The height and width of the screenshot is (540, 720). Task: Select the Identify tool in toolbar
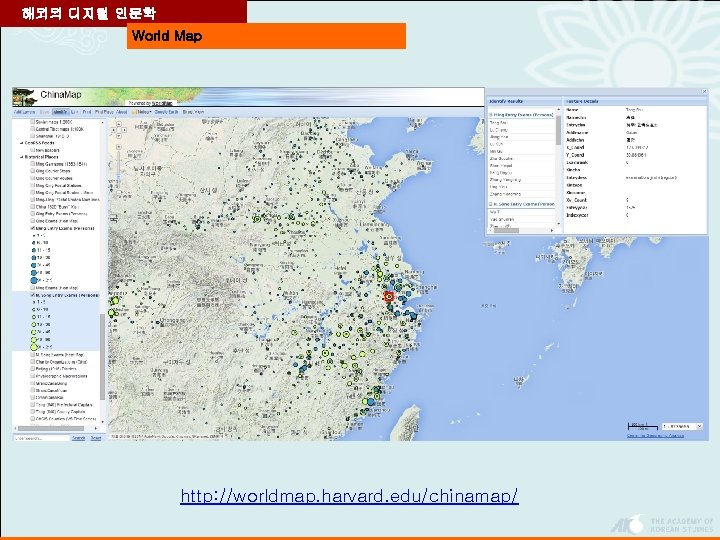[x=60, y=112]
